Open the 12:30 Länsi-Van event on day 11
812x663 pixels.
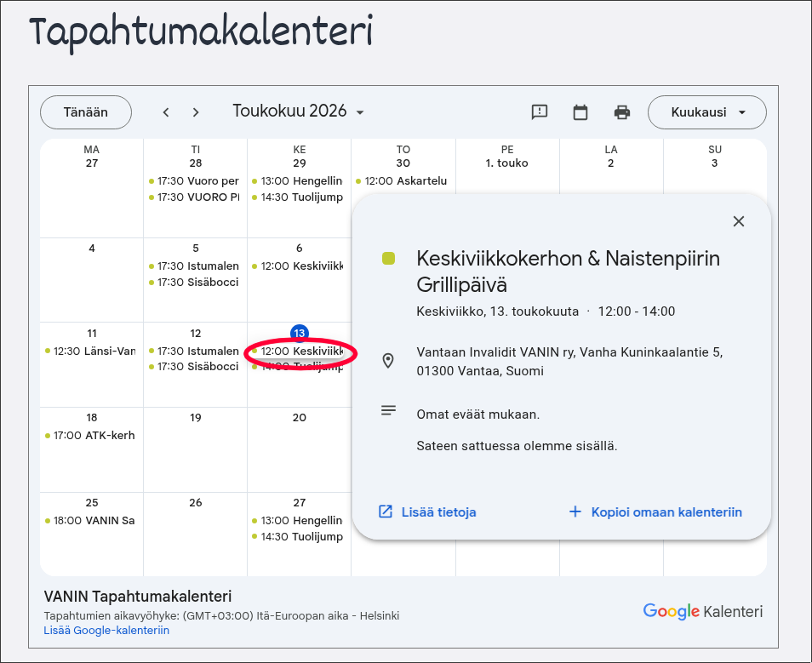click(x=92, y=352)
